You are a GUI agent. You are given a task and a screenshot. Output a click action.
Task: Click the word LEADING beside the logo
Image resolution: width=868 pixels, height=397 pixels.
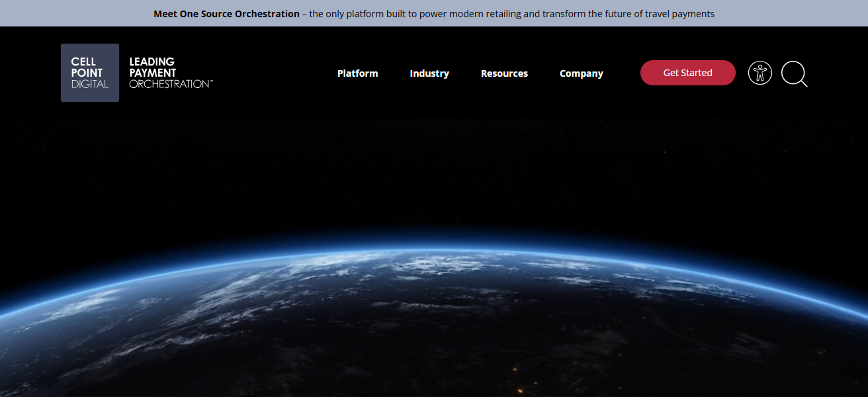click(152, 62)
